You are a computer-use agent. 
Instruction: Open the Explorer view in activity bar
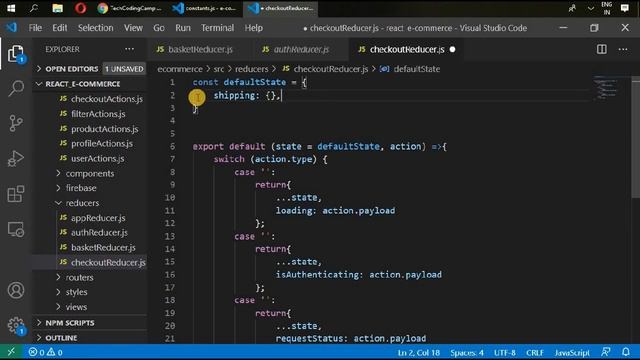click(16, 53)
